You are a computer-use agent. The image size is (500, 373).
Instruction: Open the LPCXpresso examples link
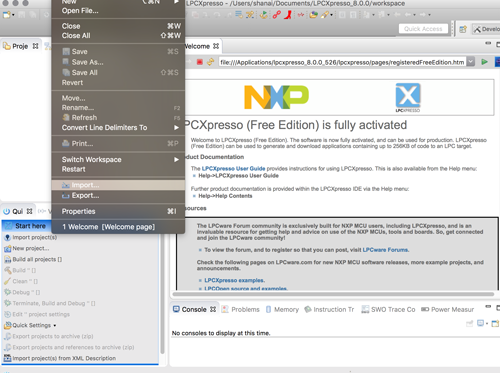[235, 280]
